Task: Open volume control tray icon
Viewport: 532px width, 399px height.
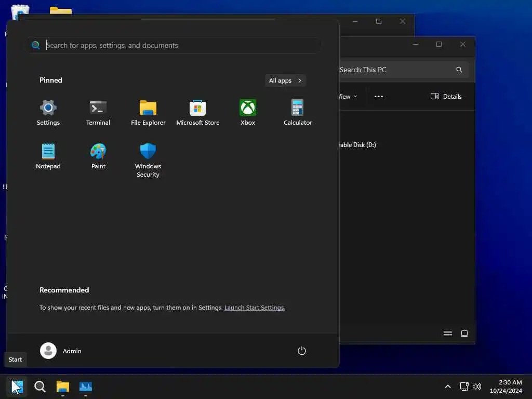Action: tap(477, 387)
